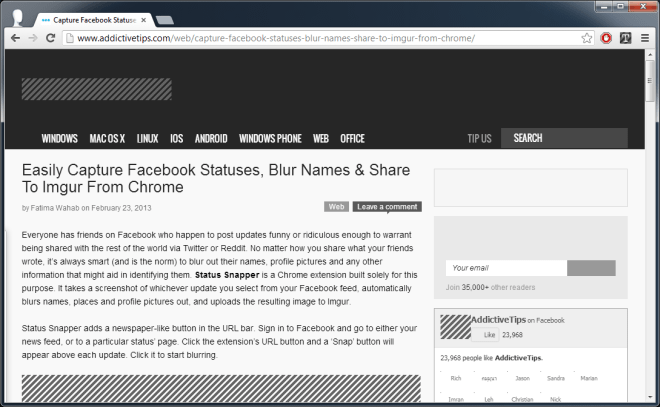Open the WINDOWS PHONE navigation item

(270, 138)
